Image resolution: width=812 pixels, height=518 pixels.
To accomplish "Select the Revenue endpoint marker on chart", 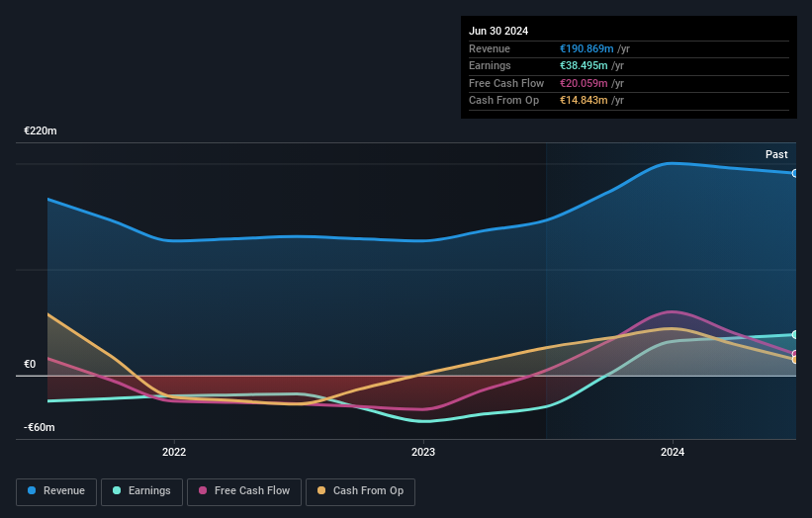I will [x=795, y=173].
